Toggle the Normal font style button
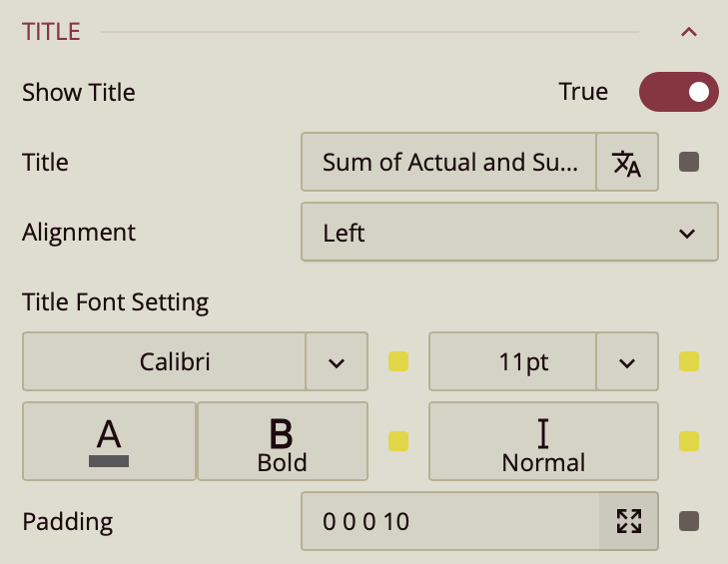The image size is (728, 564). (x=543, y=441)
